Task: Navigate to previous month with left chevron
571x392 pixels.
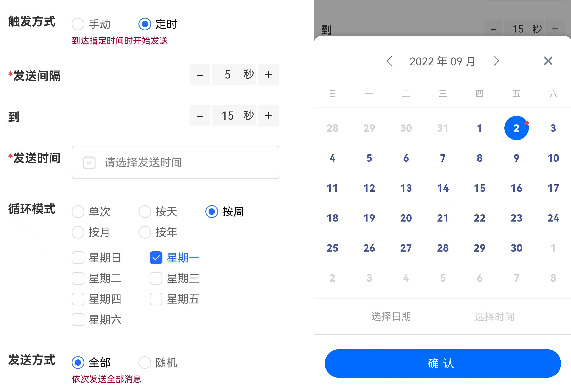Action: (390, 61)
